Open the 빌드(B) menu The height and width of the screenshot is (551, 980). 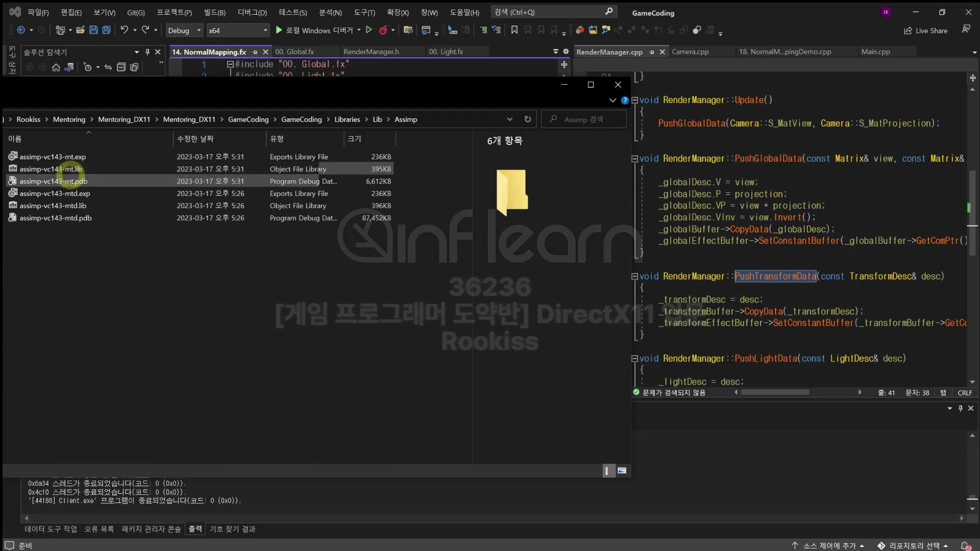[x=214, y=12]
